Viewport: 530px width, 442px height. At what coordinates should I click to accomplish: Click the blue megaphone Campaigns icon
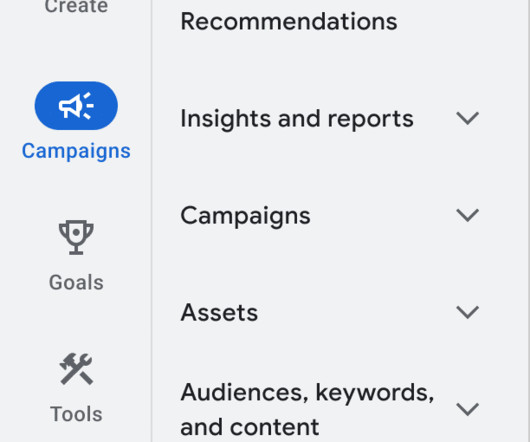[x=76, y=106]
